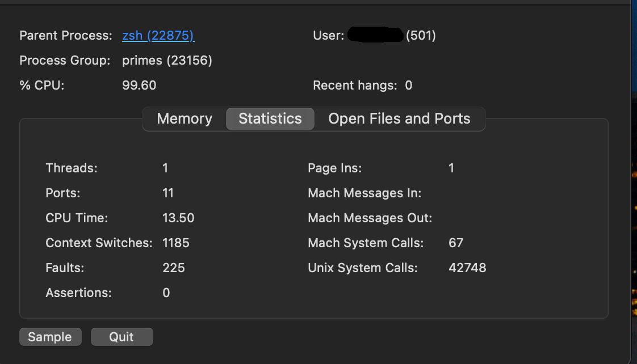Select the CPU Time value 13.50
637x364 pixels.
pos(178,218)
